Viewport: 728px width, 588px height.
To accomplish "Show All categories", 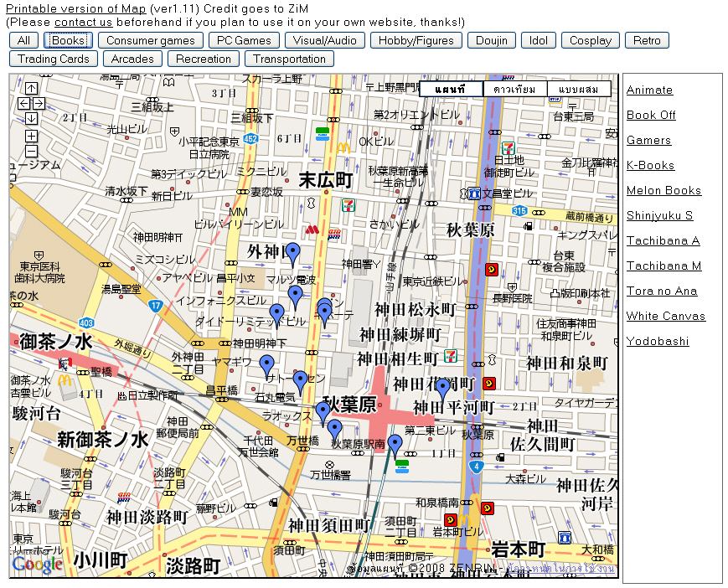I will point(23,40).
